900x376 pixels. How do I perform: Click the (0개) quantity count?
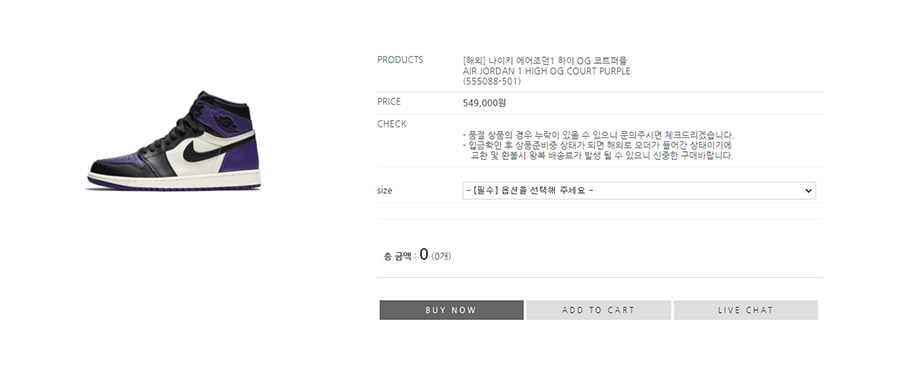pyautogui.click(x=441, y=256)
